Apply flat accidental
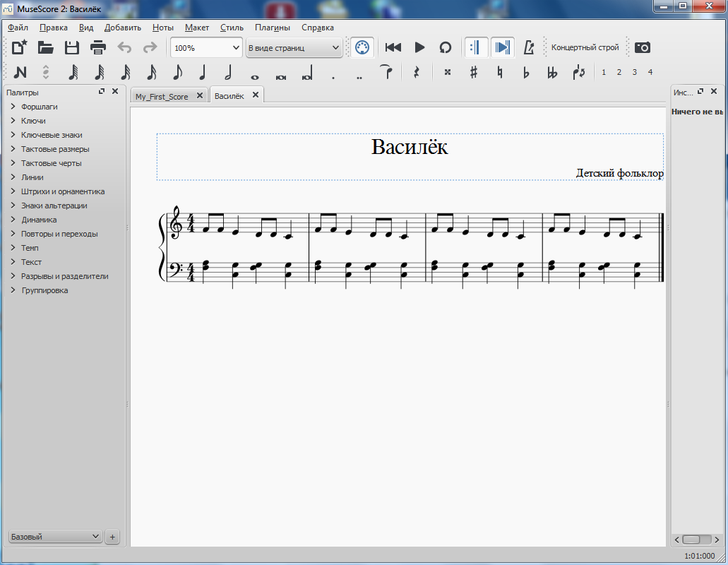The width and height of the screenshot is (728, 565). point(526,73)
